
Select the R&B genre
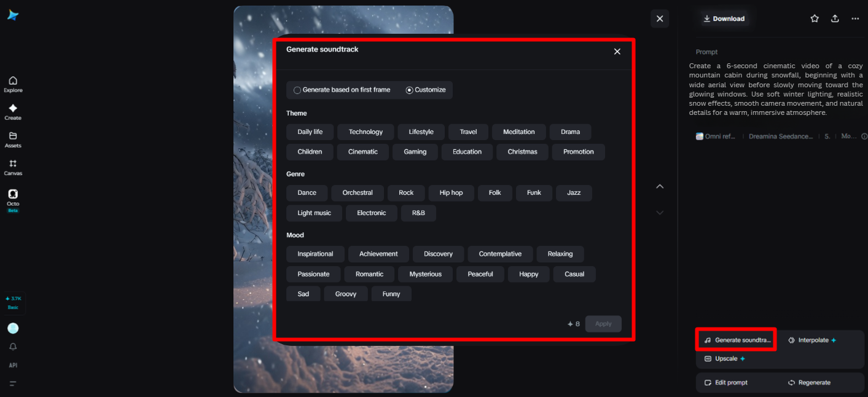tap(418, 213)
